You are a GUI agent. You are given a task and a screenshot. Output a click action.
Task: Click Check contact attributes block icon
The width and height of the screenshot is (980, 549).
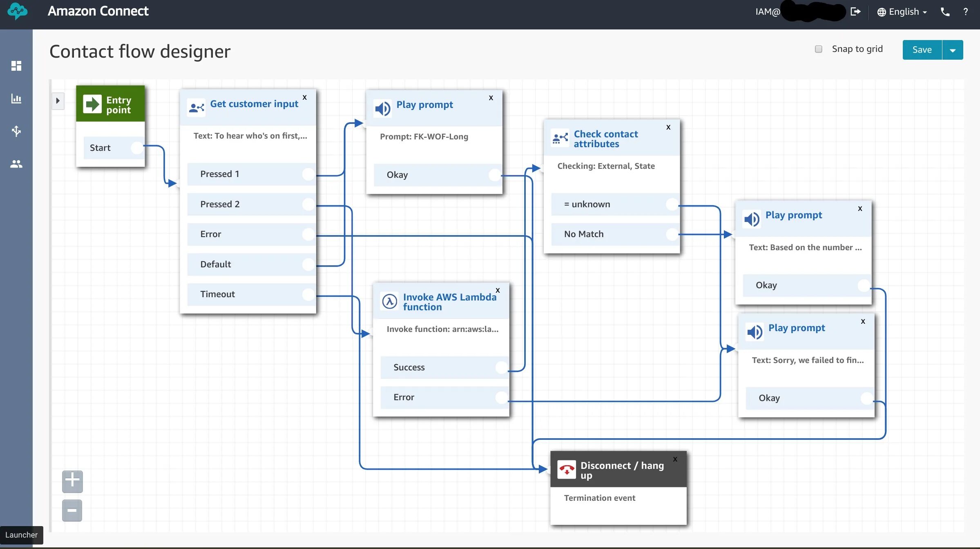(560, 138)
